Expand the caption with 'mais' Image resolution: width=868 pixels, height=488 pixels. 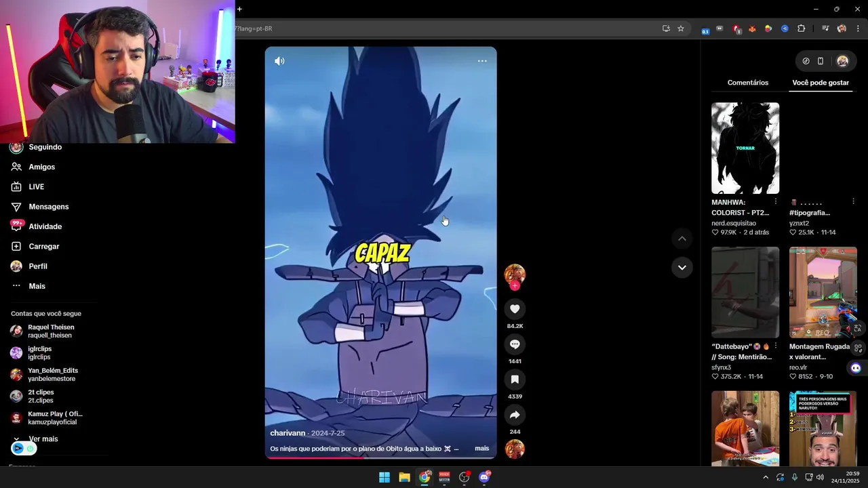click(x=481, y=449)
